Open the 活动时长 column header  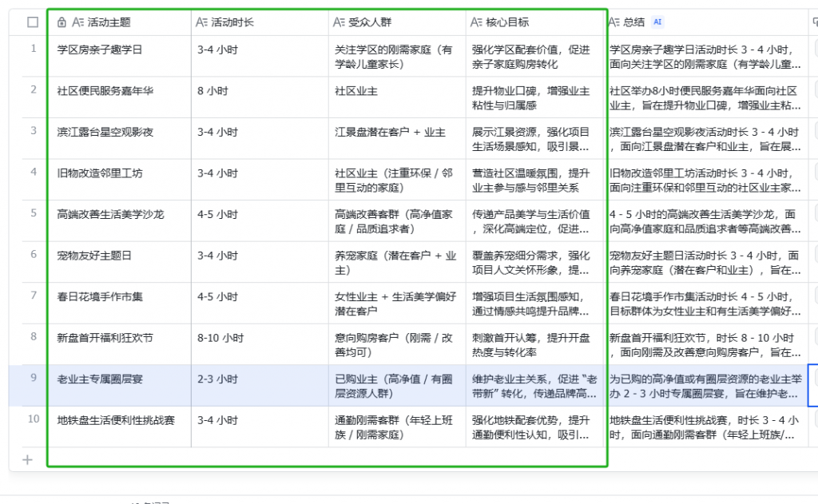pos(260,22)
